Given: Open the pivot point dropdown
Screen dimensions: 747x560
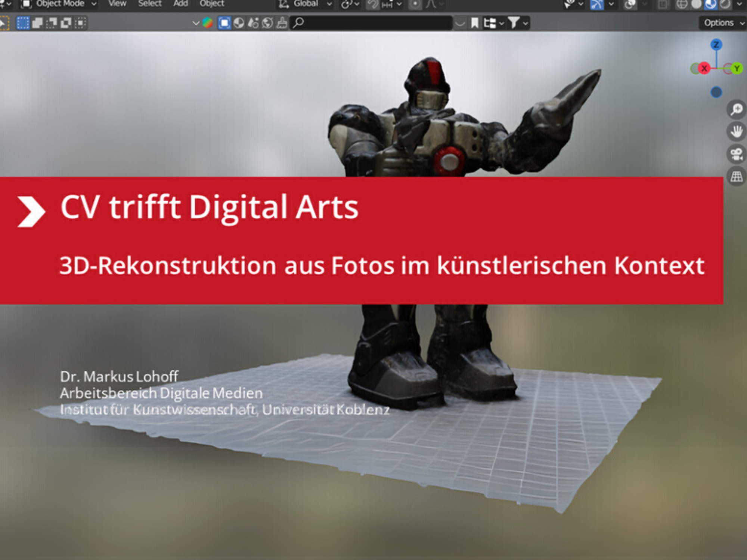Looking at the screenshot, I should point(350,4).
